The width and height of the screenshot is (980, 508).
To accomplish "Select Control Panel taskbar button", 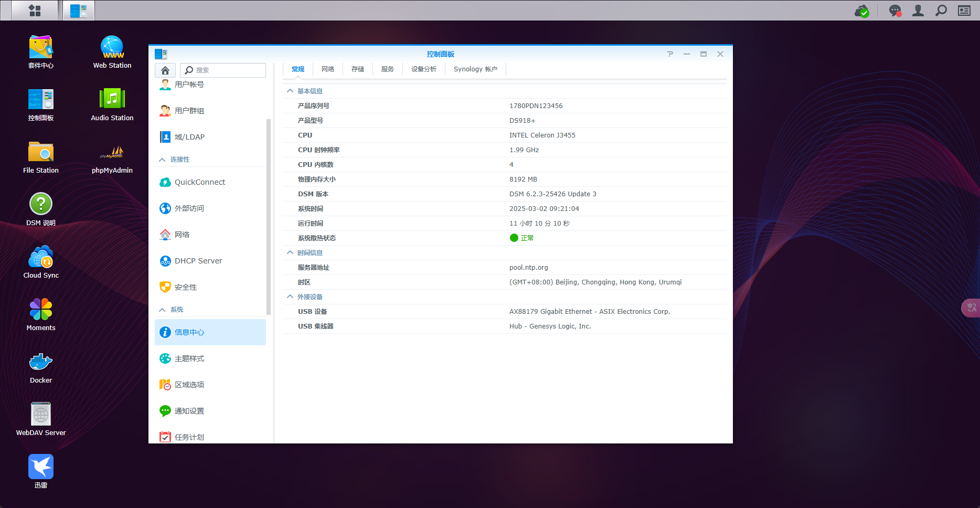I will [79, 10].
